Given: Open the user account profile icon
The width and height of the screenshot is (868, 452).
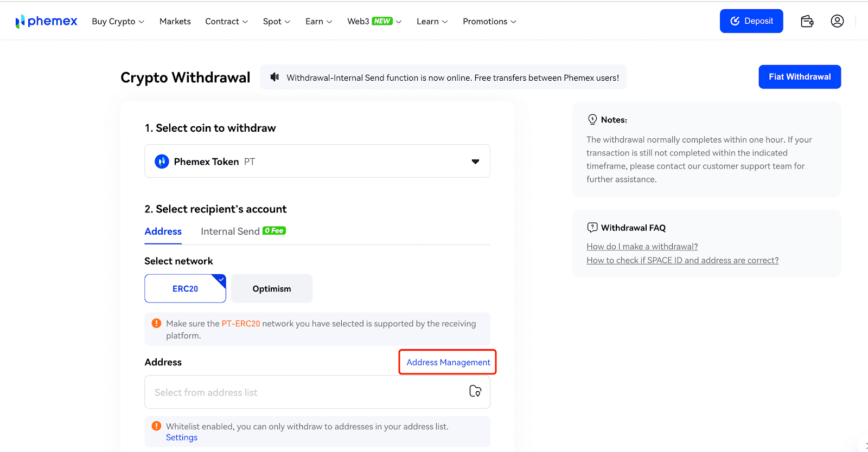Looking at the screenshot, I should pyautogui.click(x=837, y=21).
